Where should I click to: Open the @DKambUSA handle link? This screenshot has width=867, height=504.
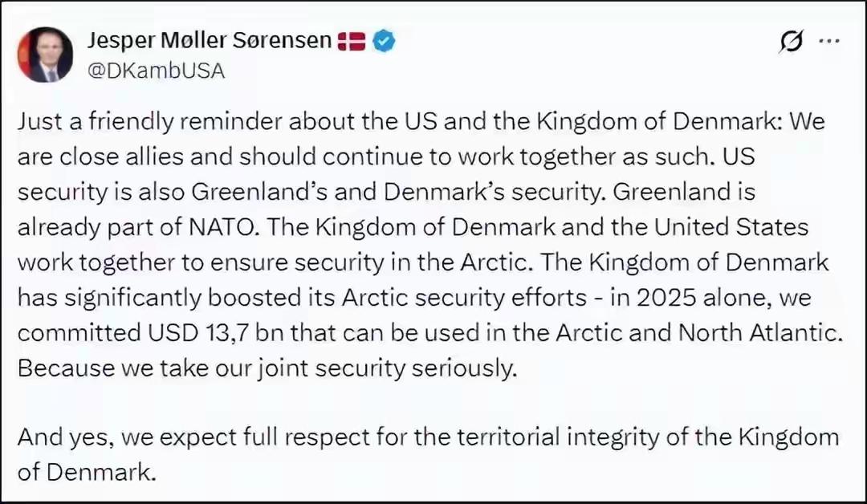(157, 71)
